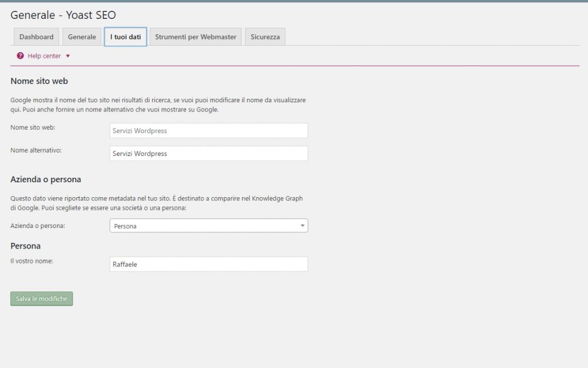
Task: Switch to the Generale tab
Action: point(82,37)
